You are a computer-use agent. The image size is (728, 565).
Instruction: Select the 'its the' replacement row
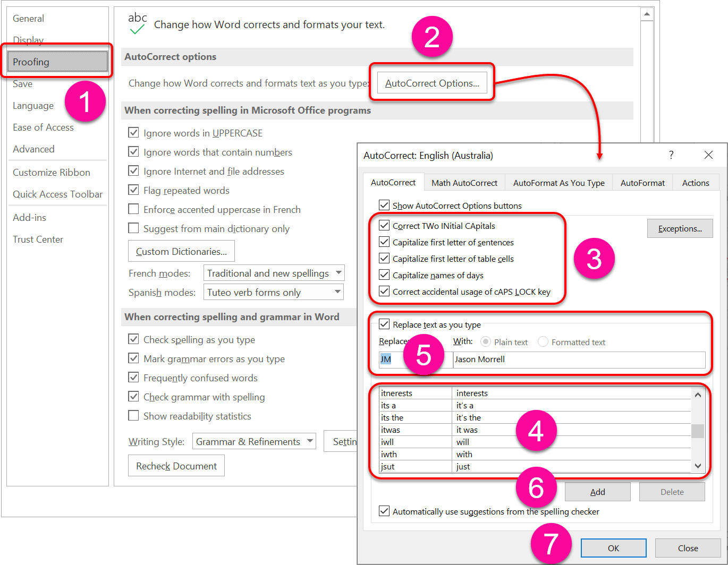click(535, 418)
